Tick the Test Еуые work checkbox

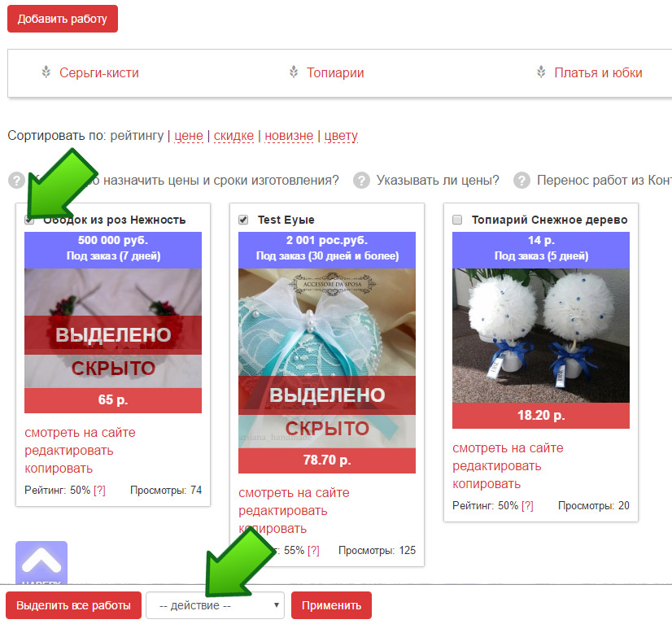[243, 220]
